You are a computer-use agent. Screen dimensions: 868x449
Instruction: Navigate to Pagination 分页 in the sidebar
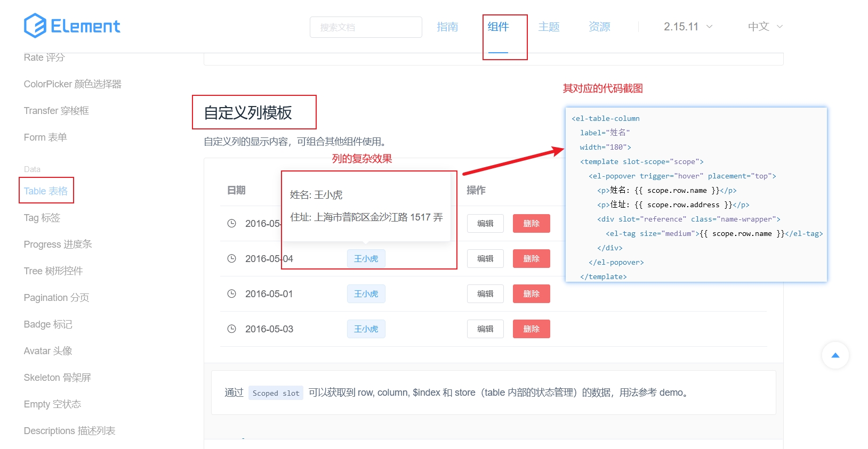coord(57,298)
